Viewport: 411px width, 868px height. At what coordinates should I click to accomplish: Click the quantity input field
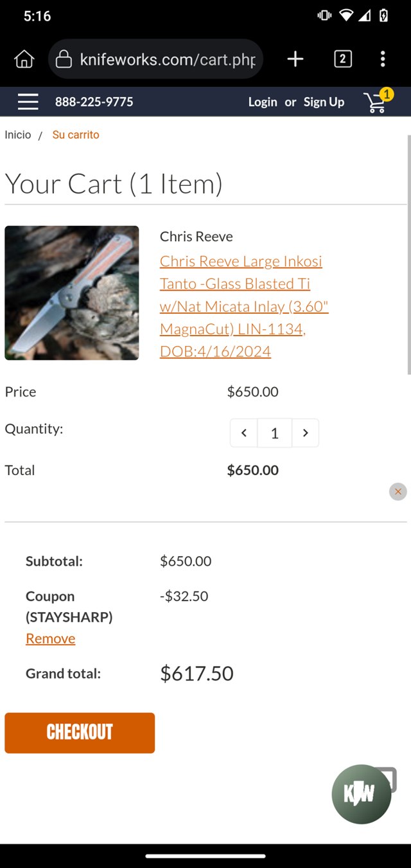coord(275,433)
